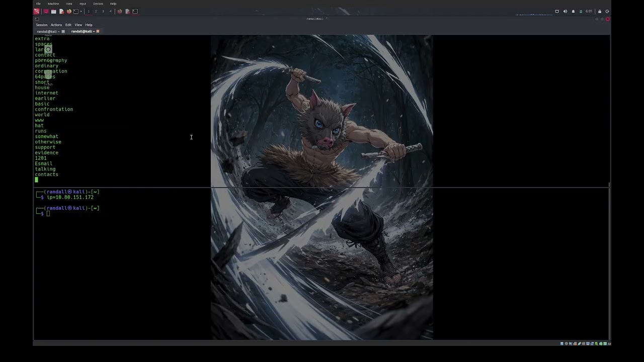Screen dimensions: 644x362
Task: Click the '1201' line in terminal output
Action: [x=41, y=158]
